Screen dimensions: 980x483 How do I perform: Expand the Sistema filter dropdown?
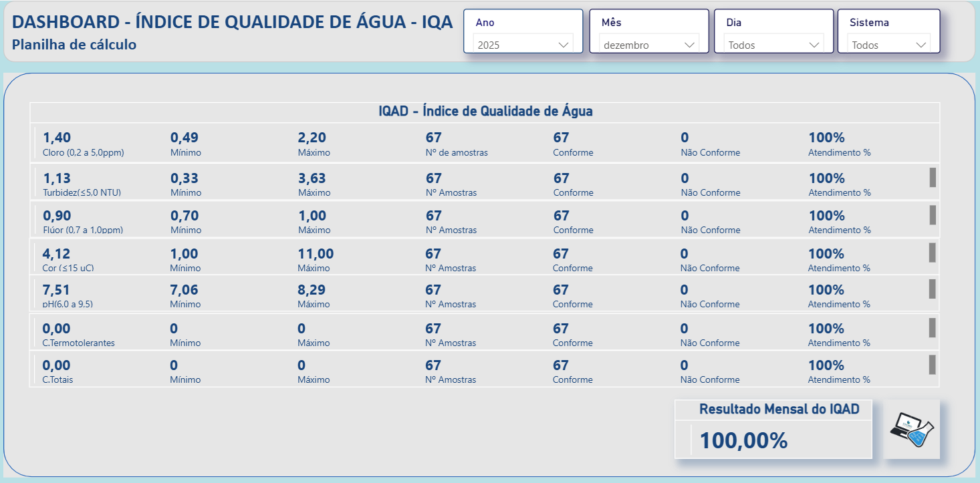(888, 45)
